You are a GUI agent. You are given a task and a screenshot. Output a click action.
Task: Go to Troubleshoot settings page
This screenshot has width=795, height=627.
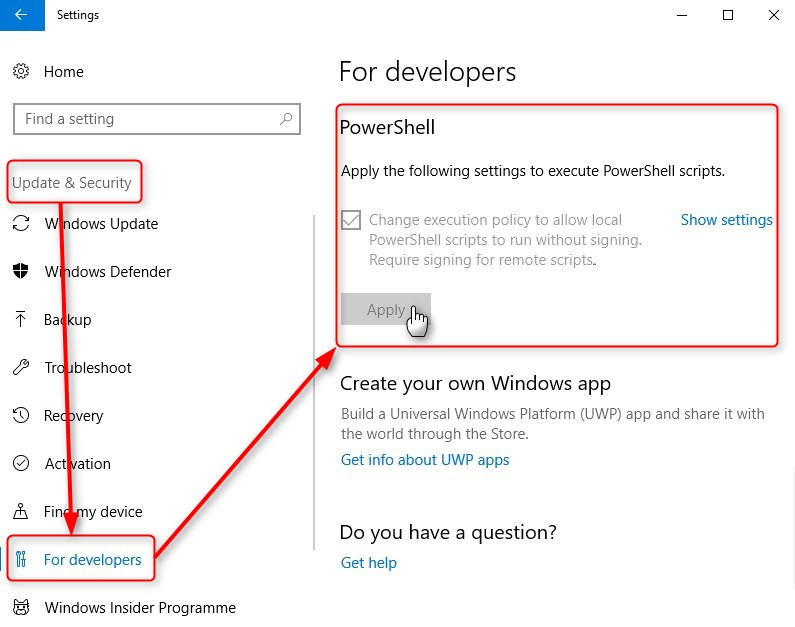pos(88,367)
